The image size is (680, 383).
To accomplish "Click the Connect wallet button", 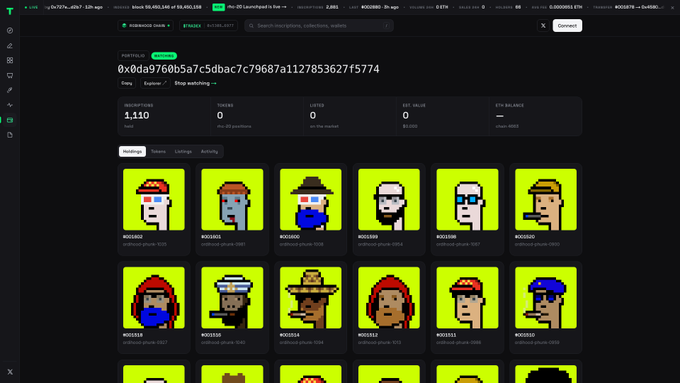I will [567, 26].
